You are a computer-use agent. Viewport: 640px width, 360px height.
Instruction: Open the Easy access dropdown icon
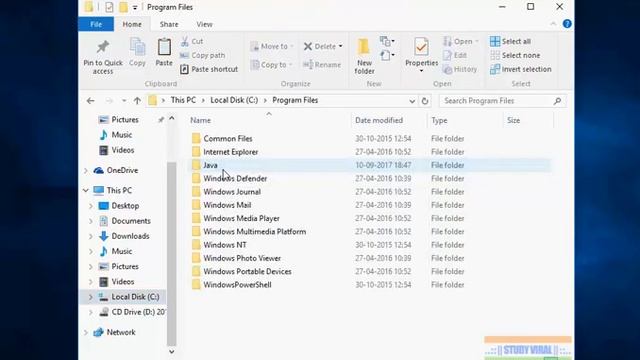[x=387, y=55]
